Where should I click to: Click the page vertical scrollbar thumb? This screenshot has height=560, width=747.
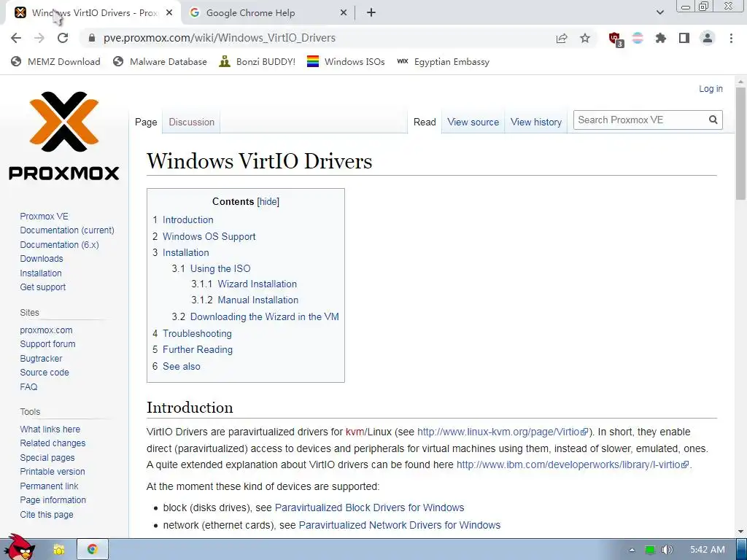click(740, 143)
